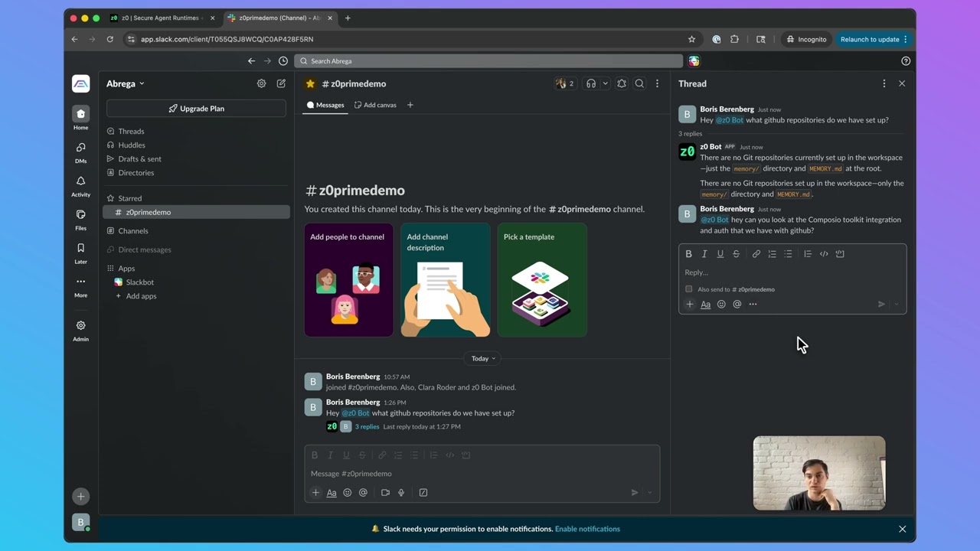The height and width of the screenshot is (551, 980).
Task: Insert code block in thread reply
Action: (840, 254)
